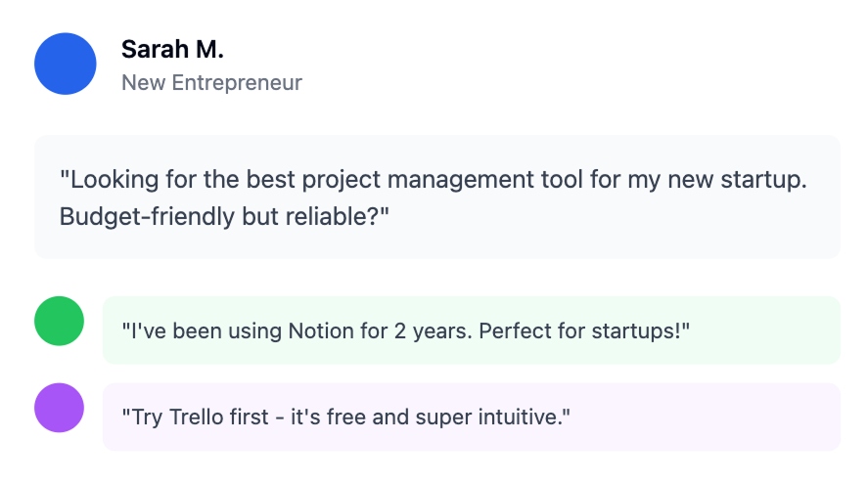The image size is (868, 484).
Task: Click the Budget-friendly but reliable text line
Action: (224, 216)
